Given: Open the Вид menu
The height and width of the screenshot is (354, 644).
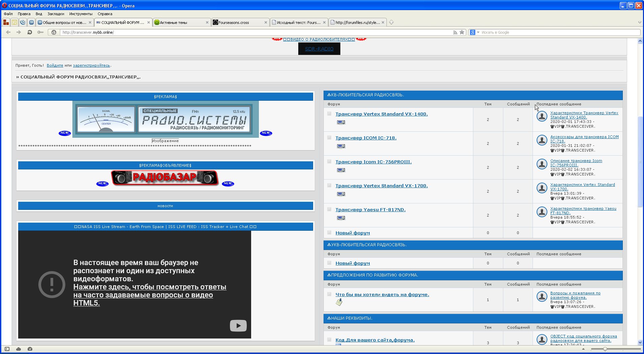Looking at the screenshot, I should point(39,14).
